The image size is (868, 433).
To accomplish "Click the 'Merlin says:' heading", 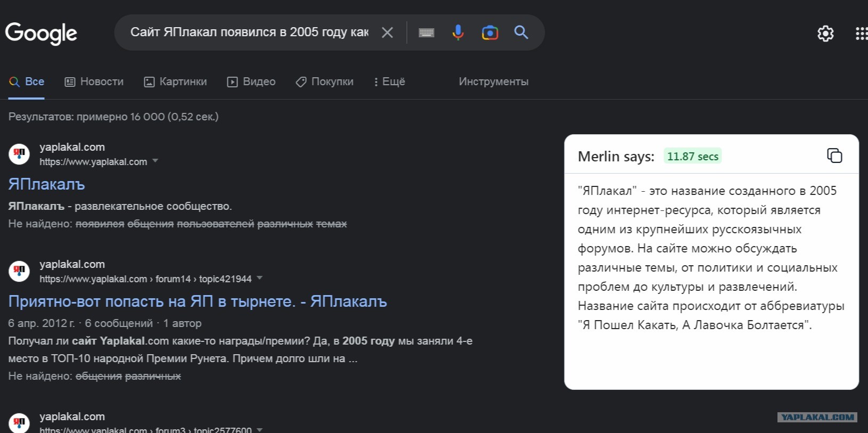I will click(616, 157).
